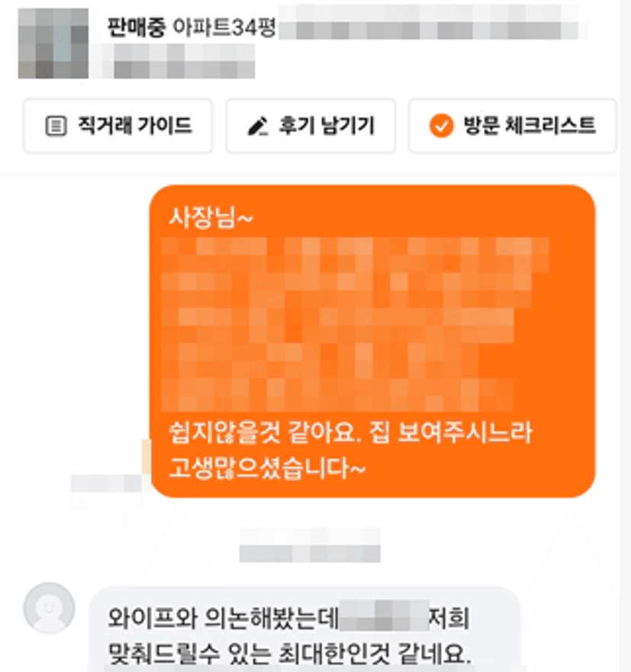Click the 고생많으셨습니다~ message line
This screenshot has width=631, height=672.
(267, 468)
